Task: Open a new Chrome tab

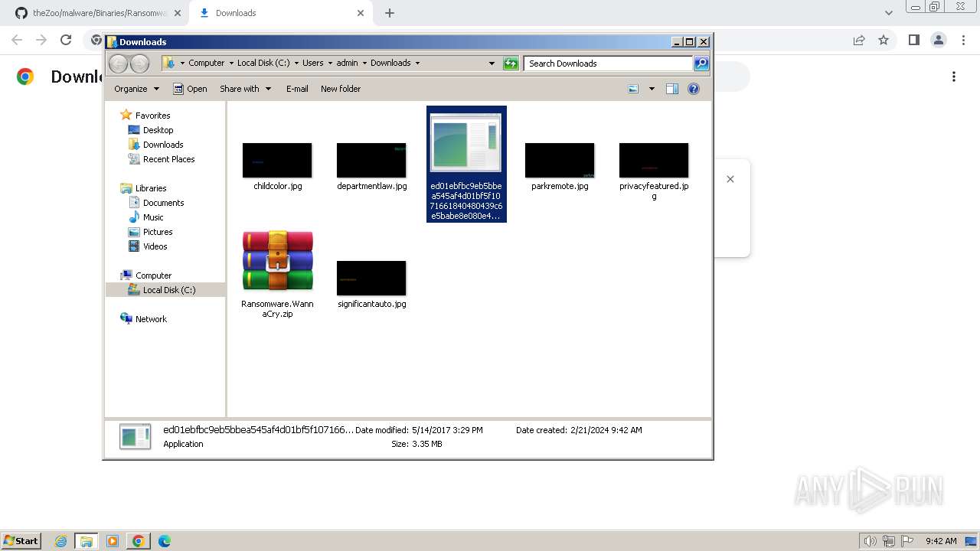Action: [390, 13]
